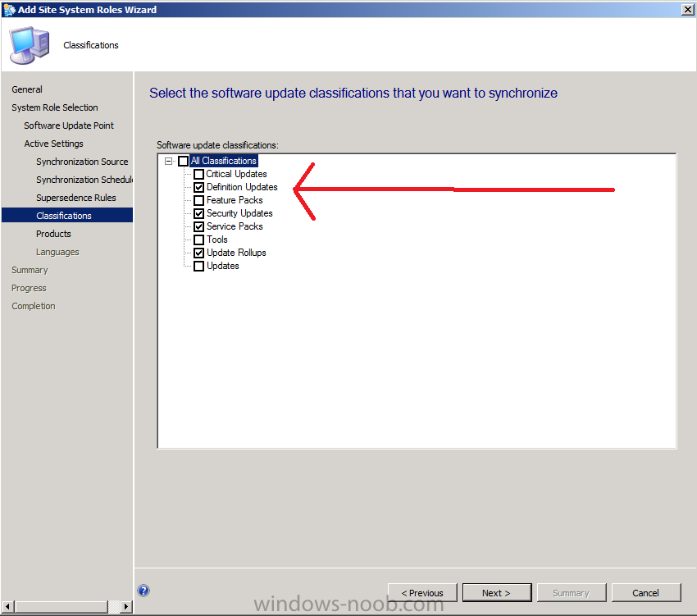Click the sidebar horizontal scrollbar thumb
The width and height of the screenshot is (697, 616).
pyautogui.click(x=61, y=606)
